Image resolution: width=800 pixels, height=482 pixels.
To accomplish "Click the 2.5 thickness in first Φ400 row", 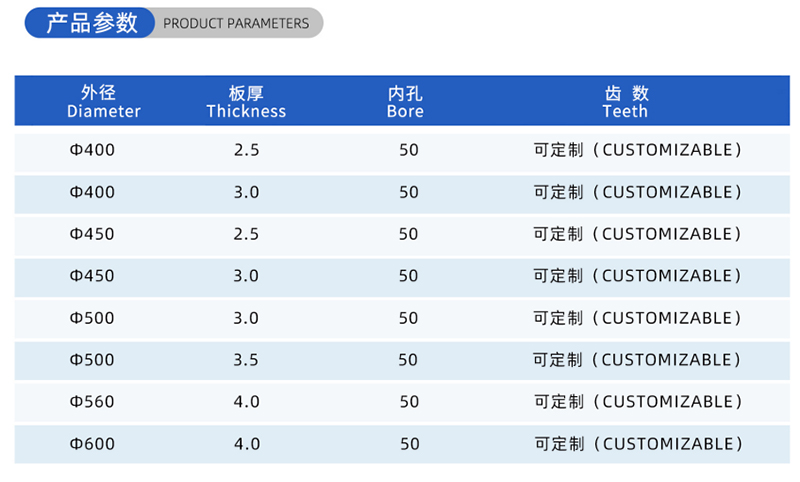I will click(x=246, y=150).
